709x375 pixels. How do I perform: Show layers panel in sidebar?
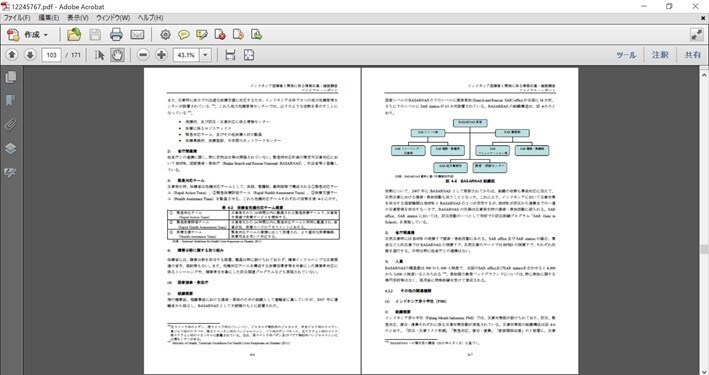click(x=11, y=148)
